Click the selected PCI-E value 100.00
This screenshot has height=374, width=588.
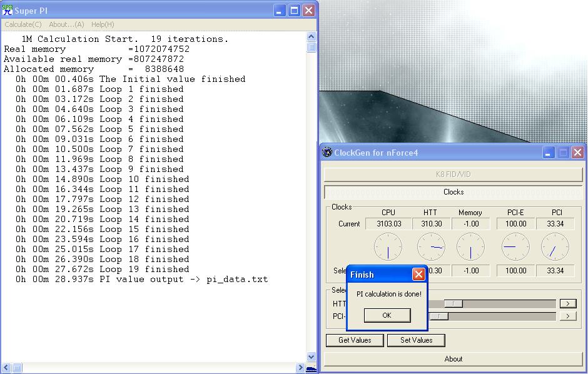pos(515,271)
